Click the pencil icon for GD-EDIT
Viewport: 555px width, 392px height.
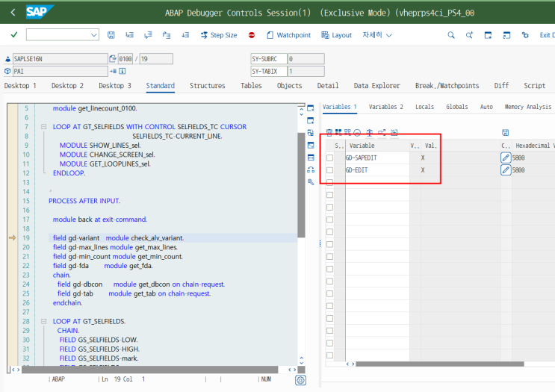point(506,170)
